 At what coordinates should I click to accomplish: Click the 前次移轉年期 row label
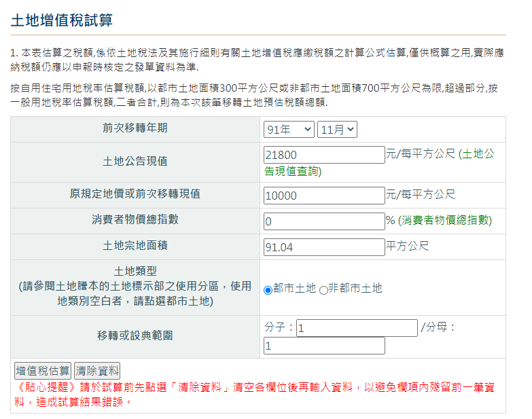tap(135, 127)
